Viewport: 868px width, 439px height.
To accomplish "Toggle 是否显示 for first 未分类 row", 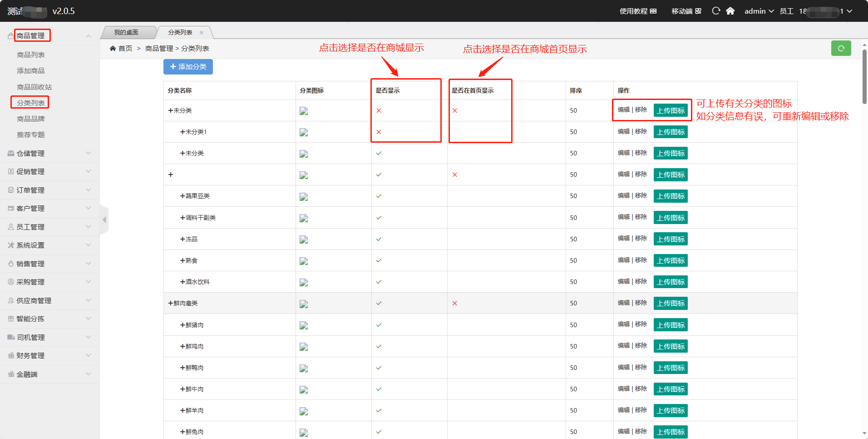I will 379,110.
